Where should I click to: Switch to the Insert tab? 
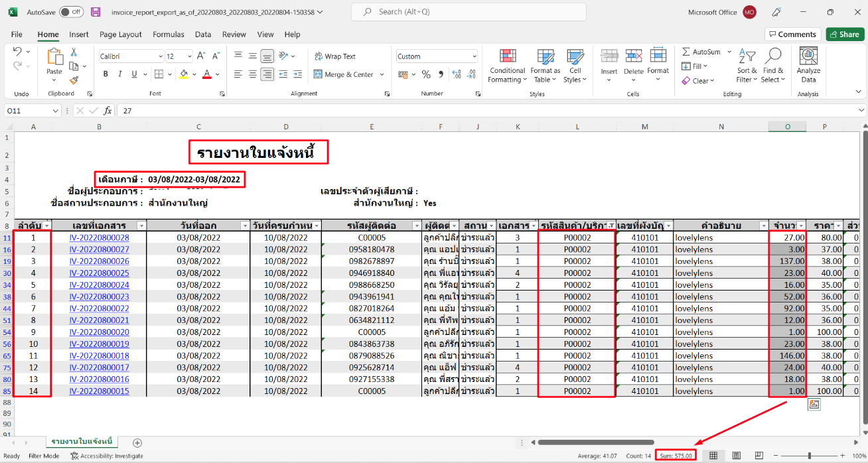(79, 34)
